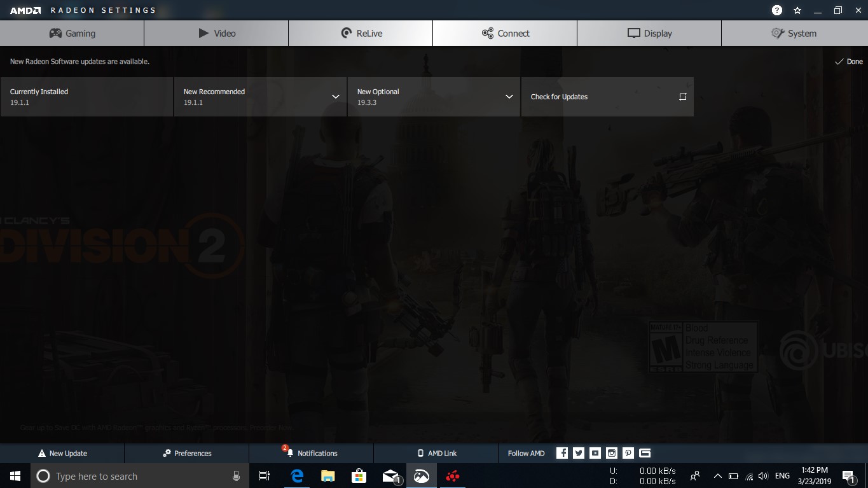Switch to the Video tab
Viewport: 868px width, 488px height.
(x=216, y=33)
